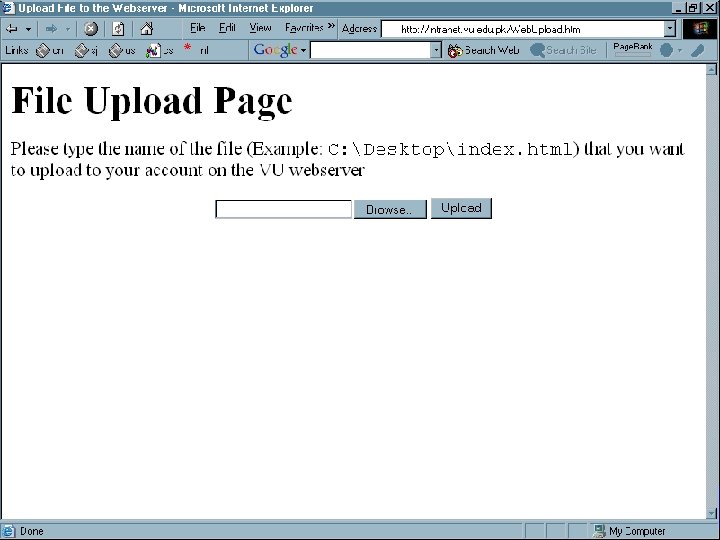This screenshot has height=540, width=720.
Task: Click the Upload button
Action: click(x=461, y=208)
